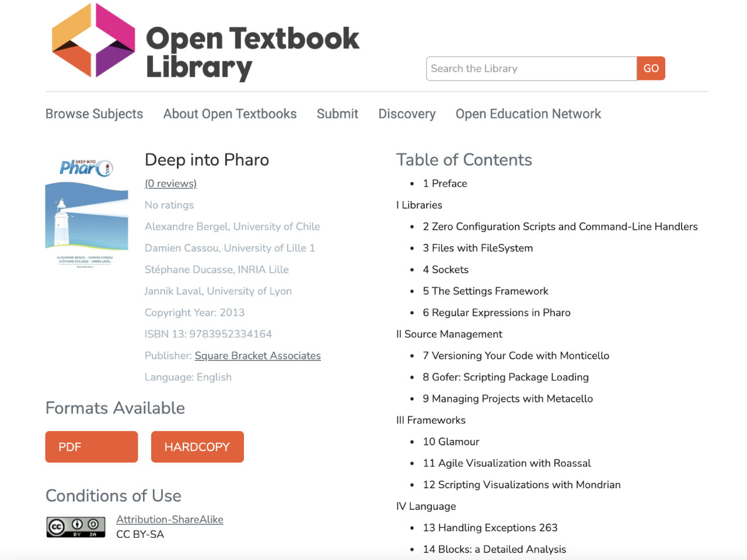Open Browse Subjects menu
747x560 pixels.
(x=94, y=114)
